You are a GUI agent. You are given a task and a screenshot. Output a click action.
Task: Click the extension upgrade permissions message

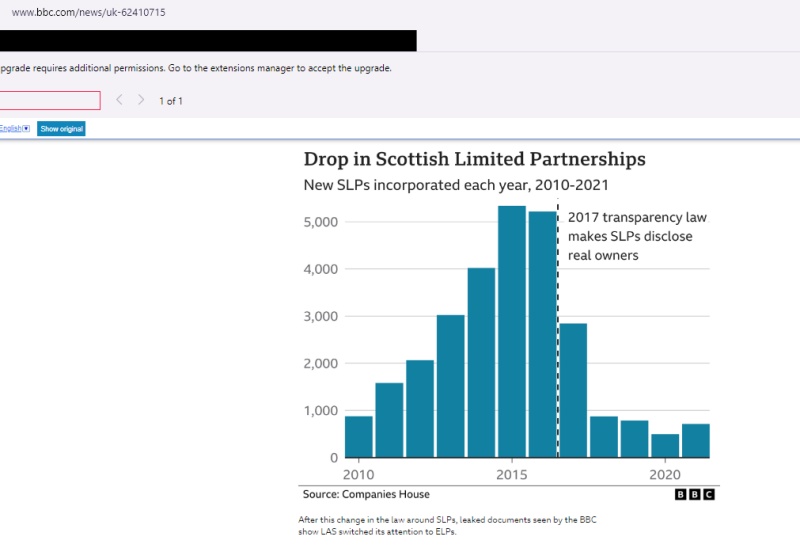click(197, 69)
